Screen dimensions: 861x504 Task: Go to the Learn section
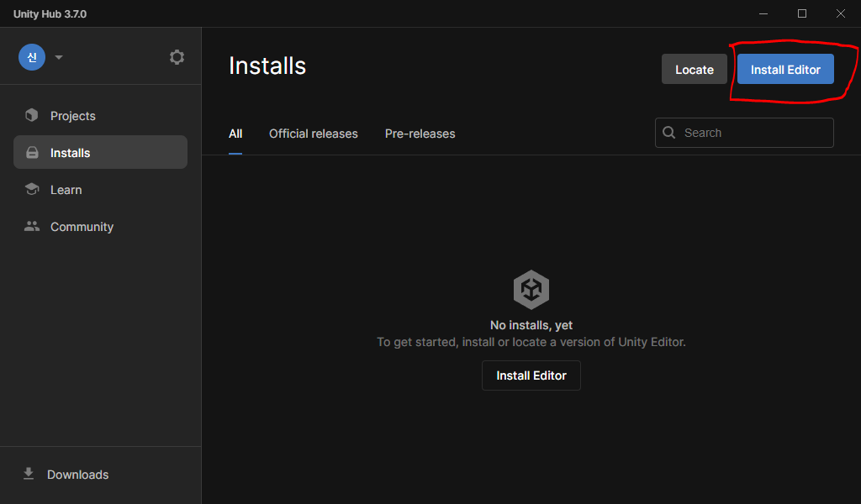[x=66, y=190]
